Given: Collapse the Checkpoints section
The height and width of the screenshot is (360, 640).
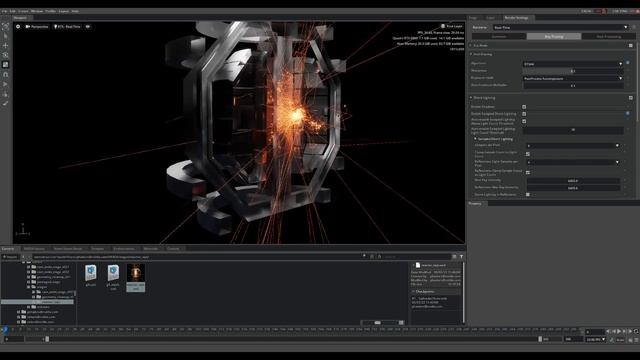Looking at the screenshot, I should pyautogui.click(x=413, y=291).
